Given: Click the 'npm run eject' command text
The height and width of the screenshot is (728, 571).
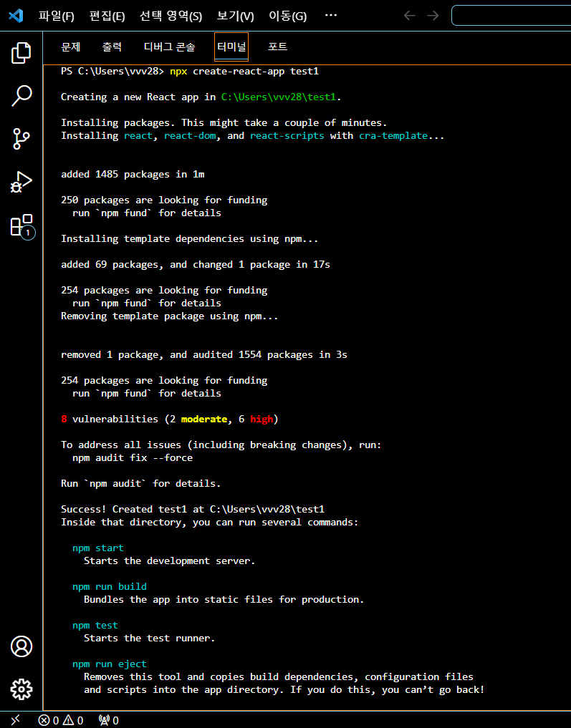Looking at the screenshot, I should pos(110,664).
